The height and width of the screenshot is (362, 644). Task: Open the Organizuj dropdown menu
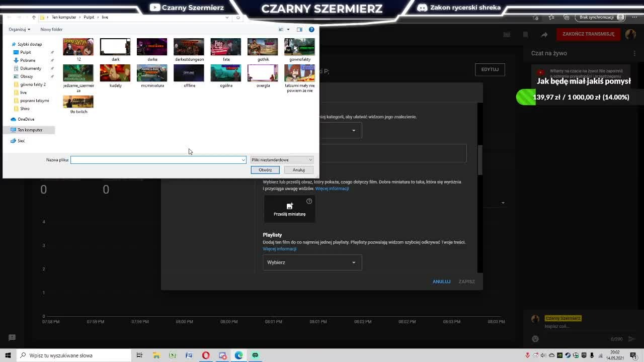19,29
